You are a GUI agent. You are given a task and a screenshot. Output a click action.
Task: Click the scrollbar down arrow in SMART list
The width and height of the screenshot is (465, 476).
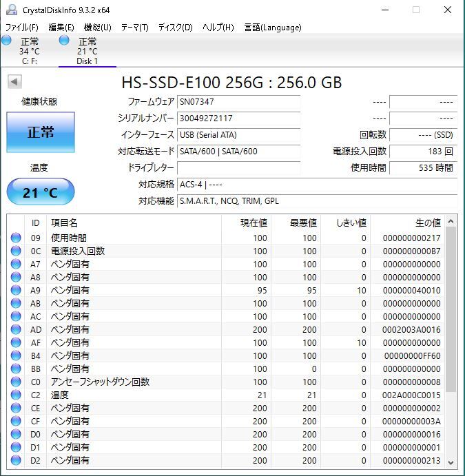pyautogui.click(x=451, y=462)
